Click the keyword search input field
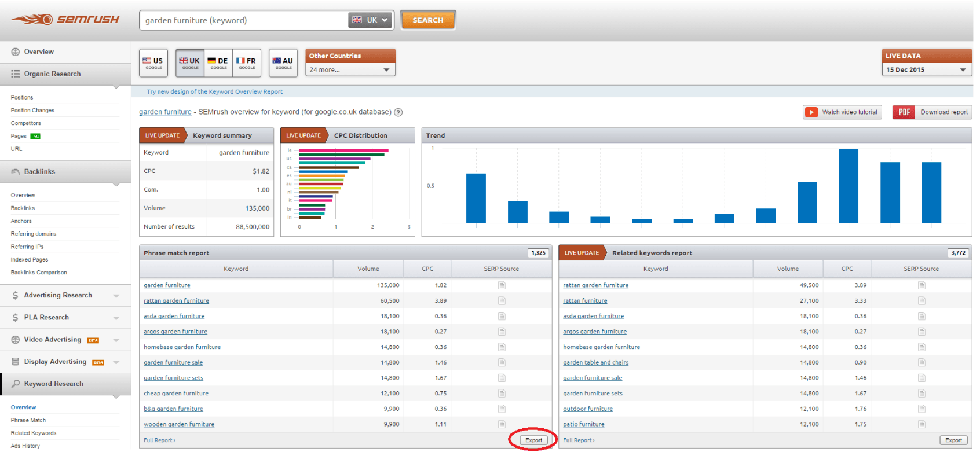The width and height of the screenshot is (980, 452). coord(244,20)
